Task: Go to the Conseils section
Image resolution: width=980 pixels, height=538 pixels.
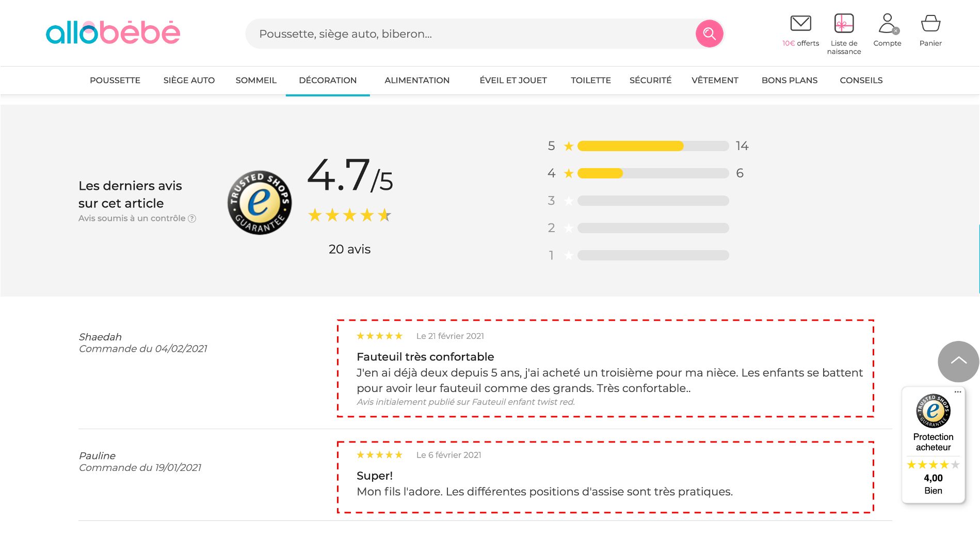Action: (x=861, y=80)
